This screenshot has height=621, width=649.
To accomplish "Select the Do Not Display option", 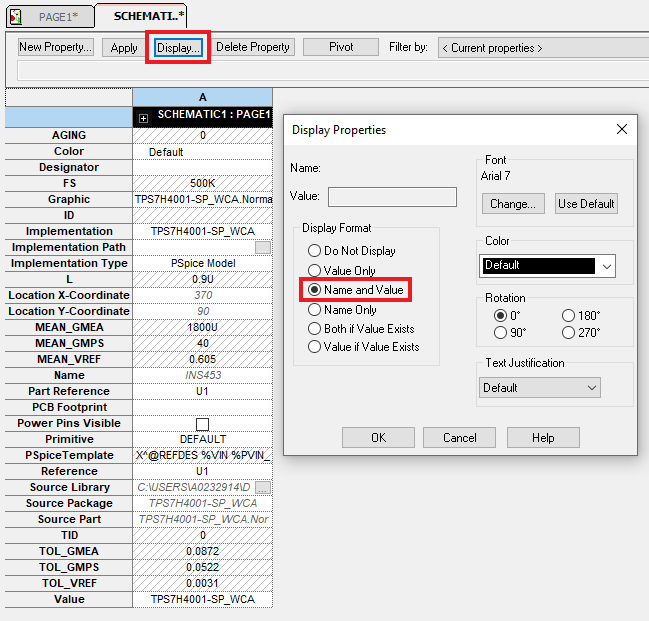I will click(315, 251).
